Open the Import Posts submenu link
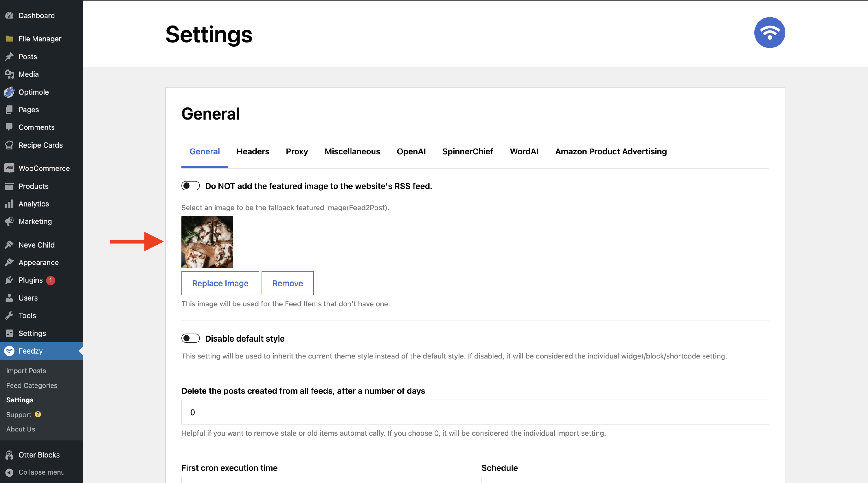Image resolution: width=868 pixels, height=483 pixels. [x=26, y=371]
